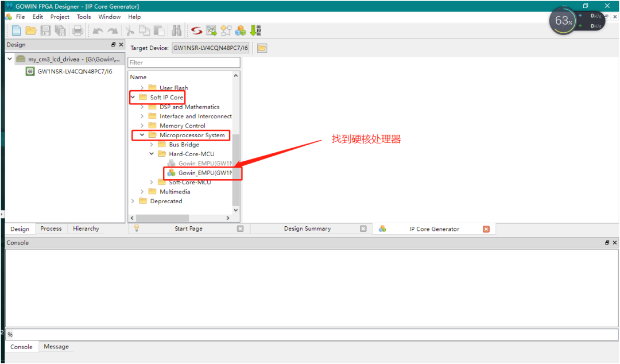This screenshot has height=364, width=620.
Task: Open the Project menu
Action: click(60, 17)
